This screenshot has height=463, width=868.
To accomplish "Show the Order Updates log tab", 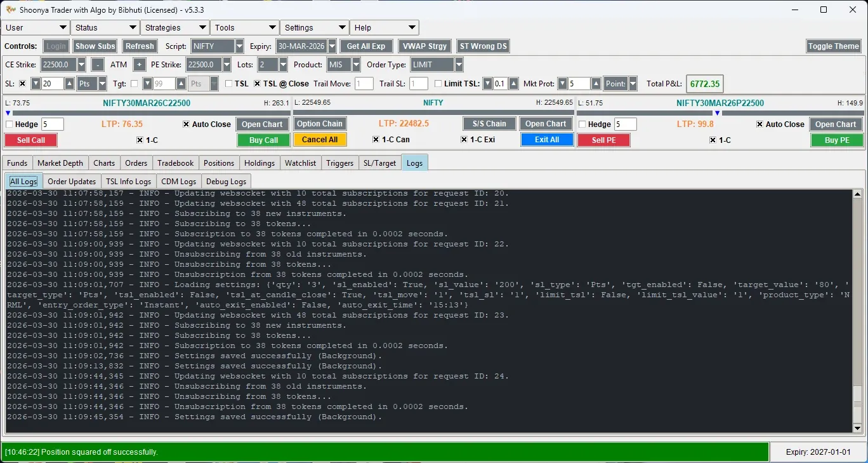I will [x=72, y=182].
